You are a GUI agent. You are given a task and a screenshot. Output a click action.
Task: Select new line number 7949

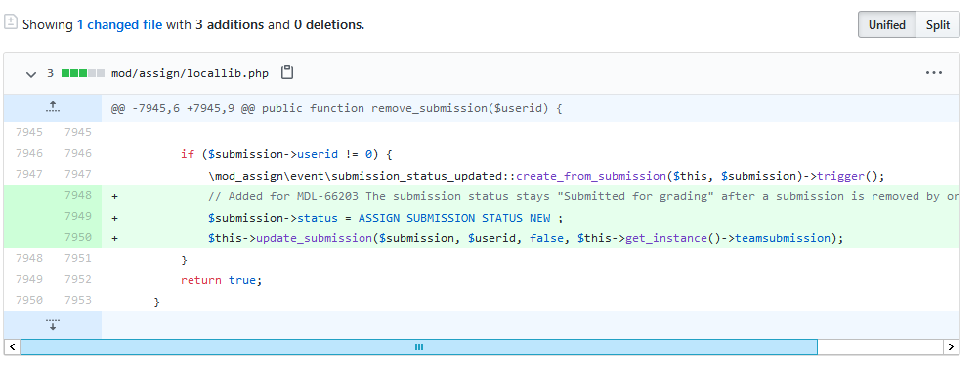tap(77, 217)
